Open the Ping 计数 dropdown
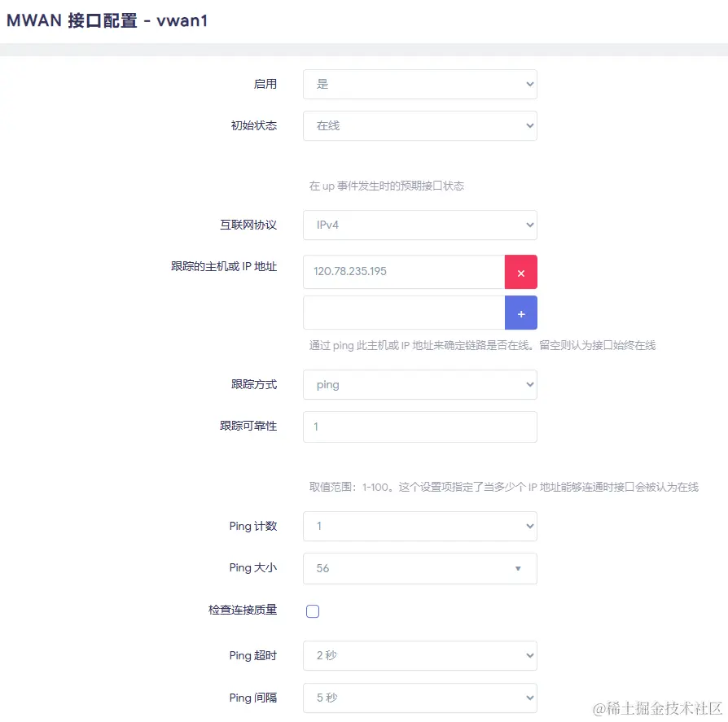 click(x=419, y=527)
